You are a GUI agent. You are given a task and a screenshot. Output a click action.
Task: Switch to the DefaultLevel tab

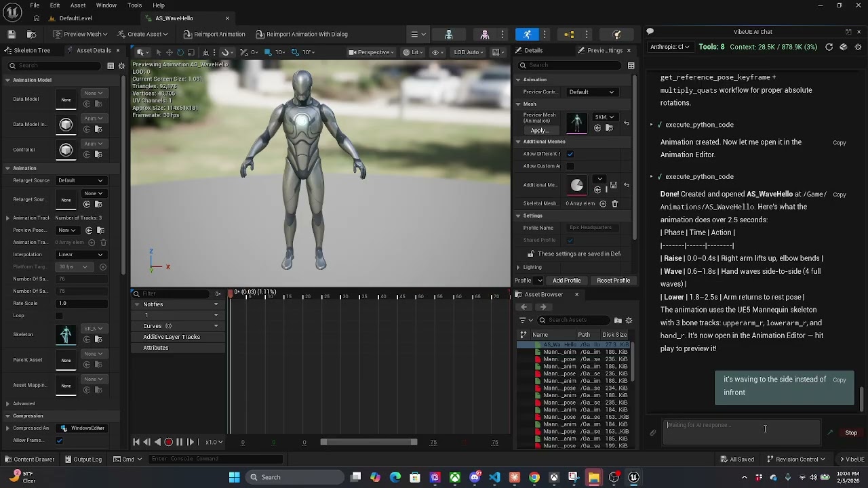tap(76, 18)
